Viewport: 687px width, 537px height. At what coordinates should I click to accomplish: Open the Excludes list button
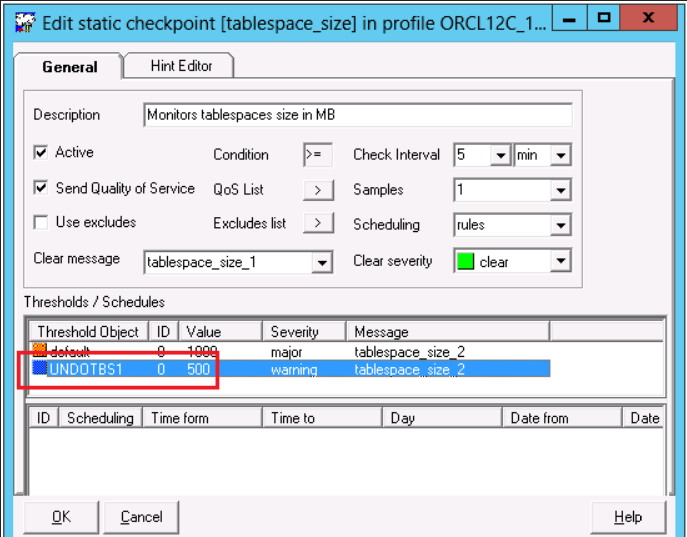click(x=318, y=223)
